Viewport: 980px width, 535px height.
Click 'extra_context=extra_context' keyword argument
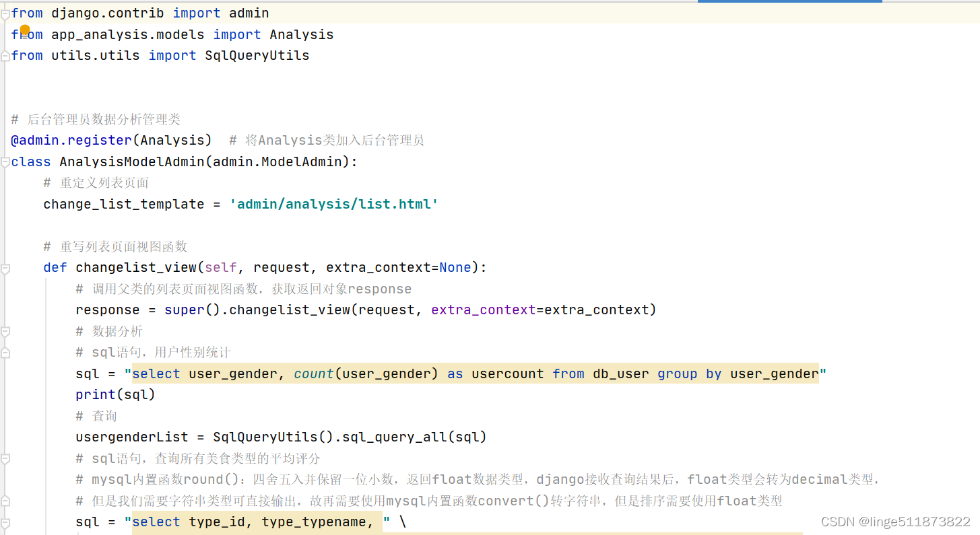coord(540,310)
